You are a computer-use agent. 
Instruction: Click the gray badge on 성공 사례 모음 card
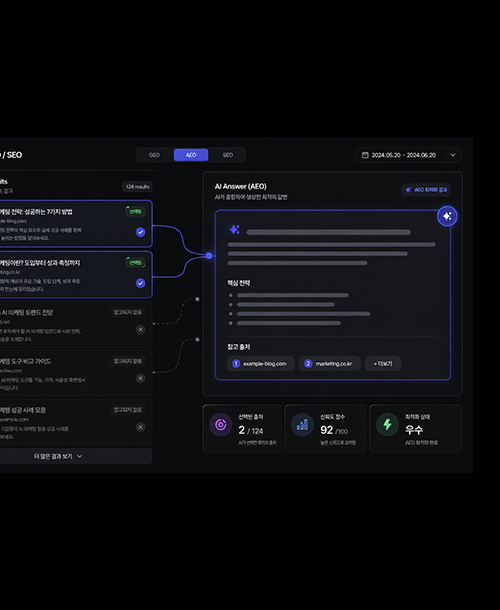(128, 410)
